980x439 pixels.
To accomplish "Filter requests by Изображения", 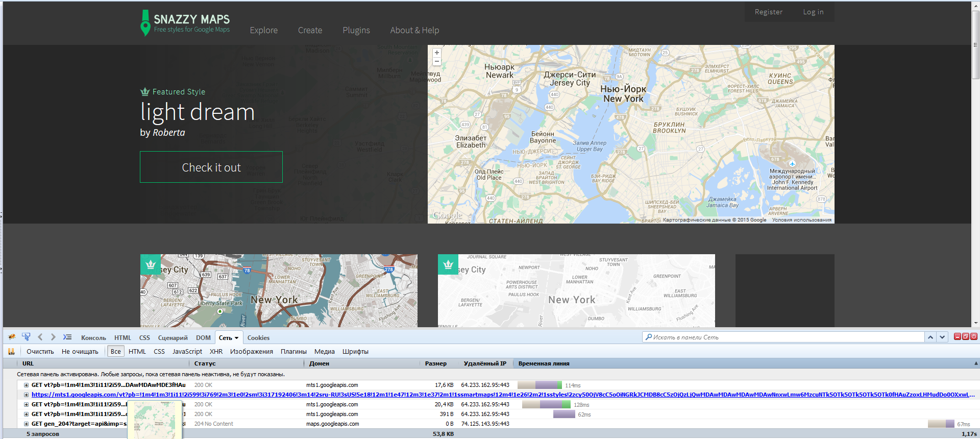I will pyautogui.click(x=252, y=351).
